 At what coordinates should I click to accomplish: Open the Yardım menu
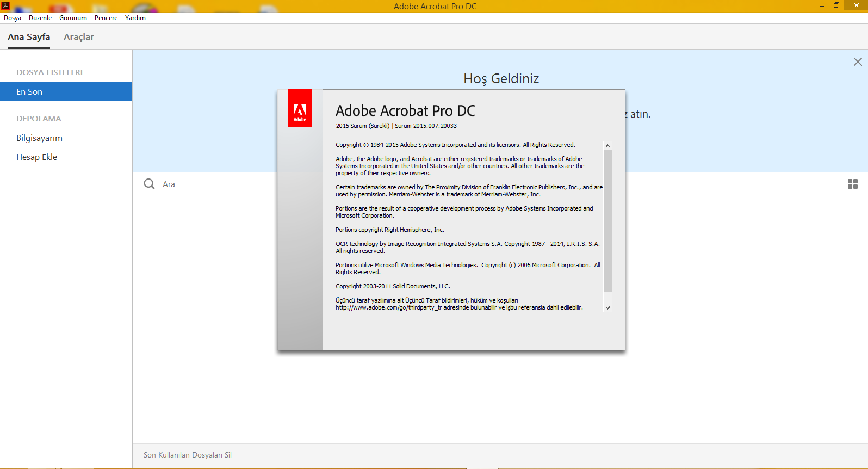(135, 18)
